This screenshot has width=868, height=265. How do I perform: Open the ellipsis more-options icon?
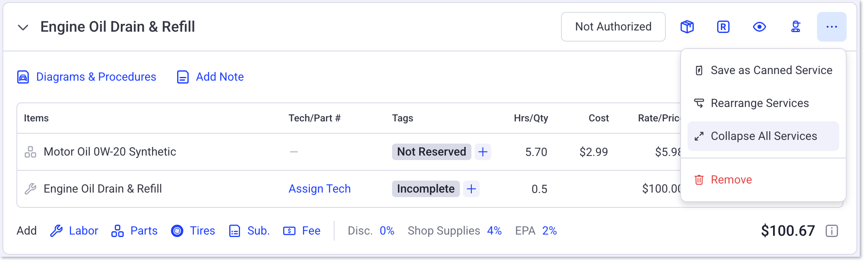831,26
